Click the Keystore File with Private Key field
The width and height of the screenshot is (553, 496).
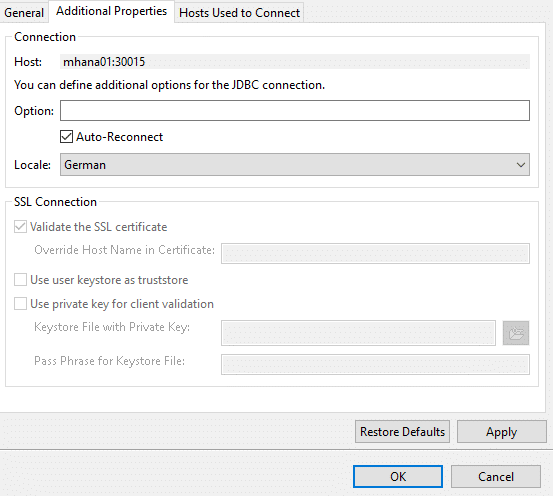(358, 333)
